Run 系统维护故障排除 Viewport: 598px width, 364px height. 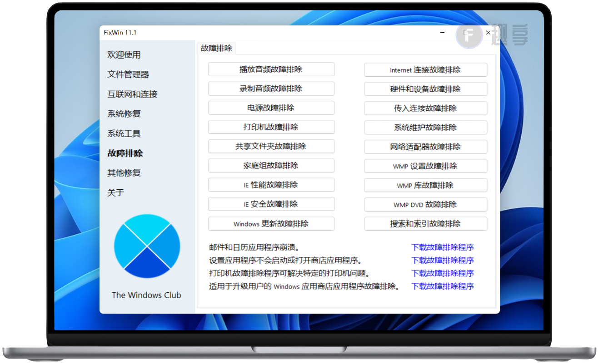click(x=426, y=128)
